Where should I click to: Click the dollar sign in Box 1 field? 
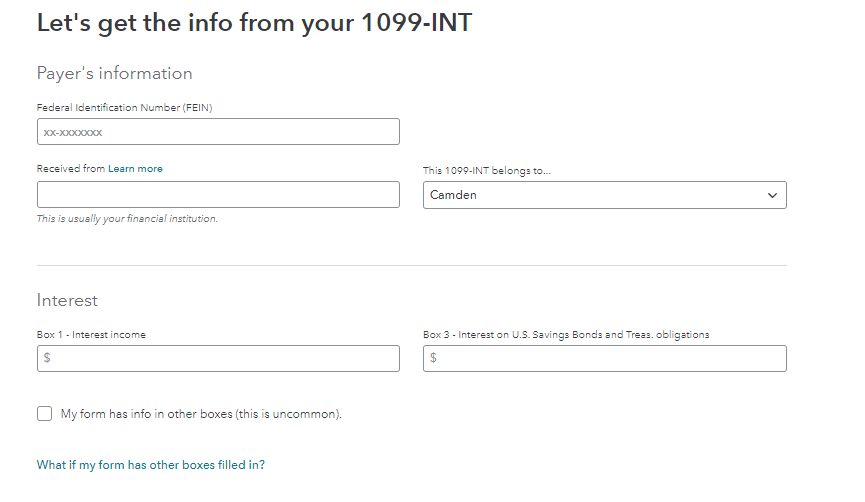[47, 358]
